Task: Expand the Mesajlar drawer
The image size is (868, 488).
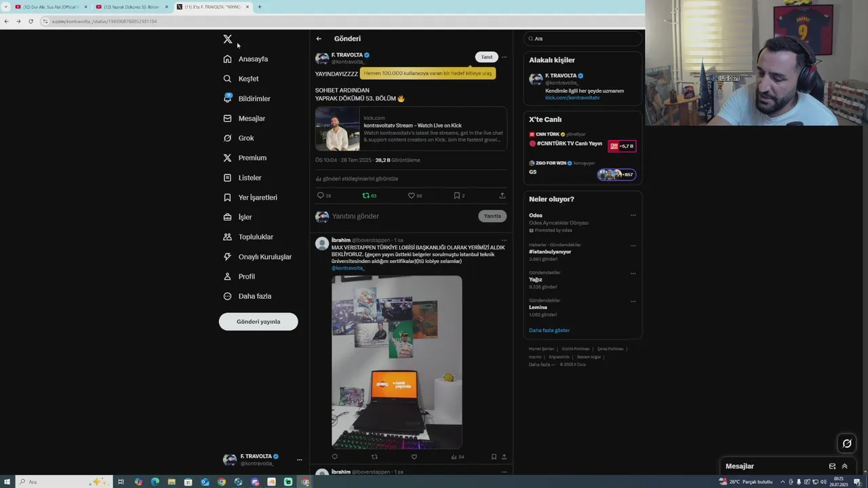Action: 844,466
